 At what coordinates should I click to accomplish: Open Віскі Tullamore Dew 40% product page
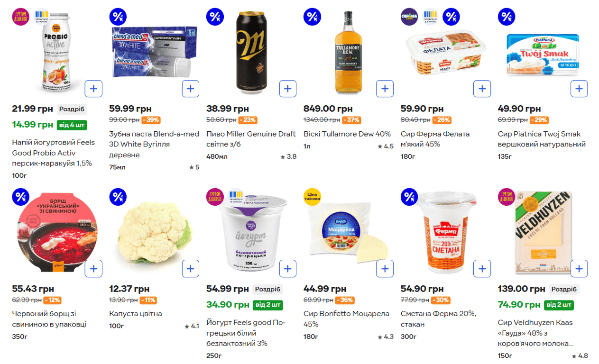pyautogui.click(x=347, y=134)
